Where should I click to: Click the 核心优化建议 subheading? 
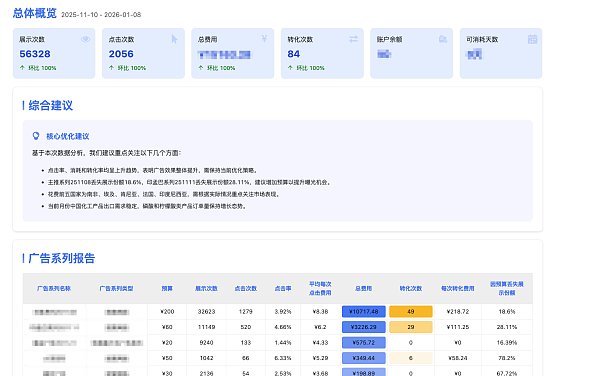click(68, 136)
